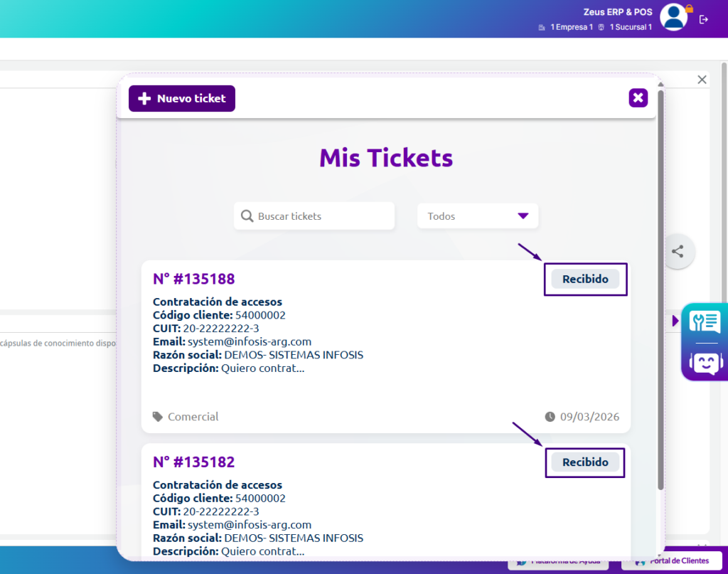The height and width of the screenshot is (574, 728).
Task: Click the user profile avatar
Action: (673, 18)
